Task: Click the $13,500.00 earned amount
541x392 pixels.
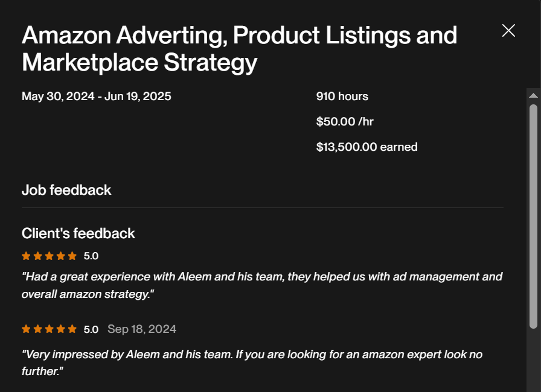Action: [x=367, y=147]
